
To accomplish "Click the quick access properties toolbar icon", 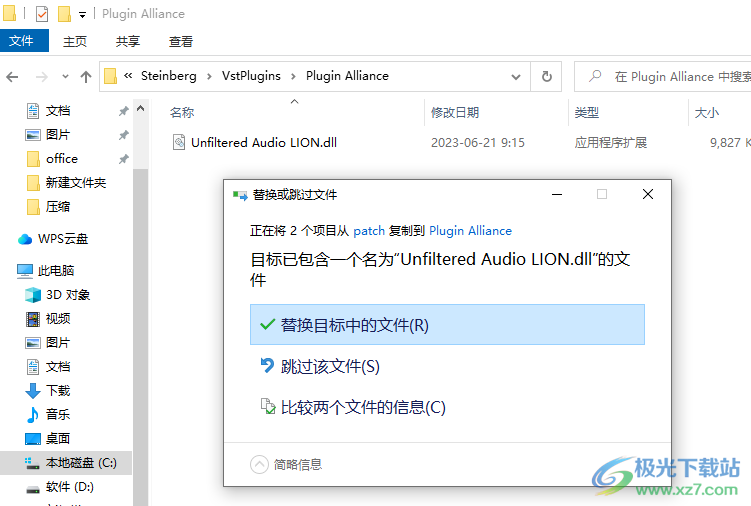I will tap(42, 14).
